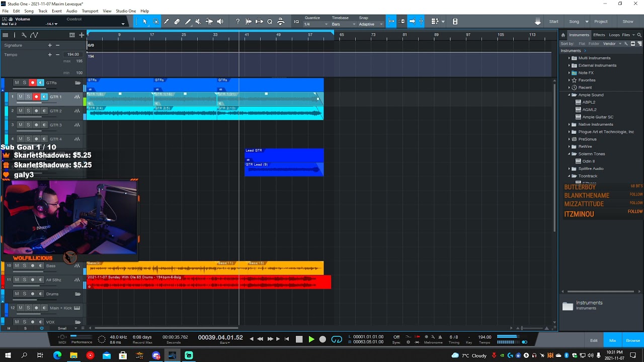
Task: Select the Arrow tool
Action: pyautogui.click(x=145, y=22)
